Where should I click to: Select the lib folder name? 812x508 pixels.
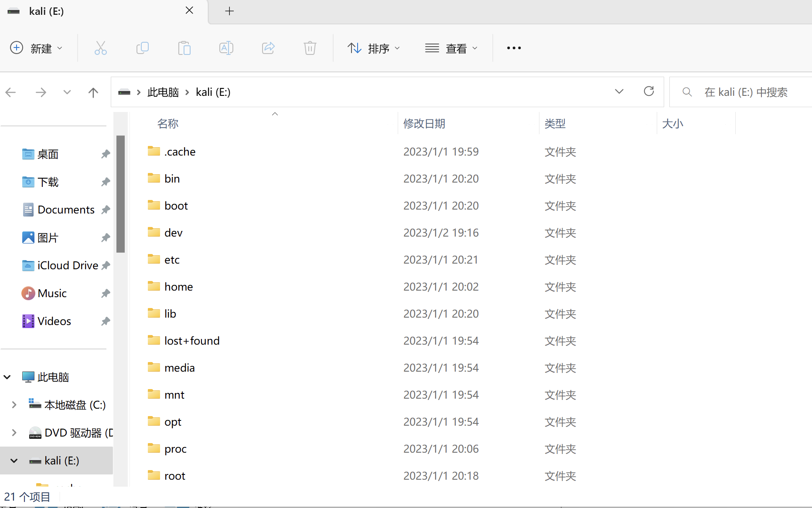pos(170,313)
